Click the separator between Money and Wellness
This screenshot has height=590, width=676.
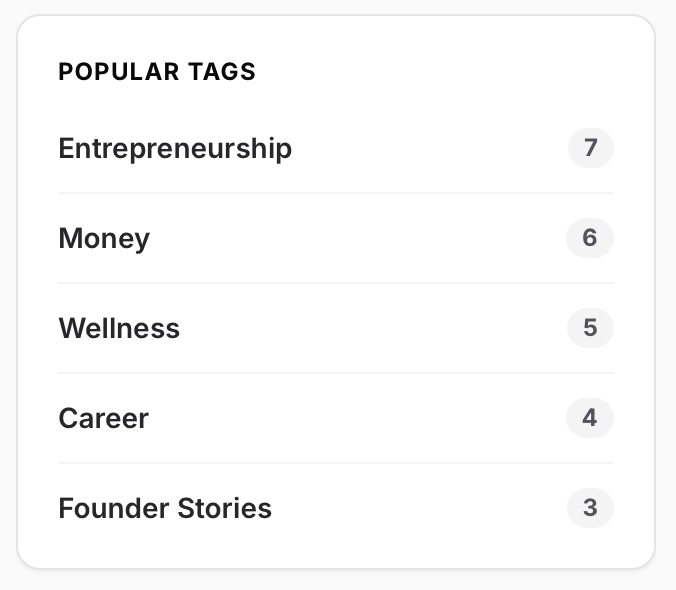(336, 283)
